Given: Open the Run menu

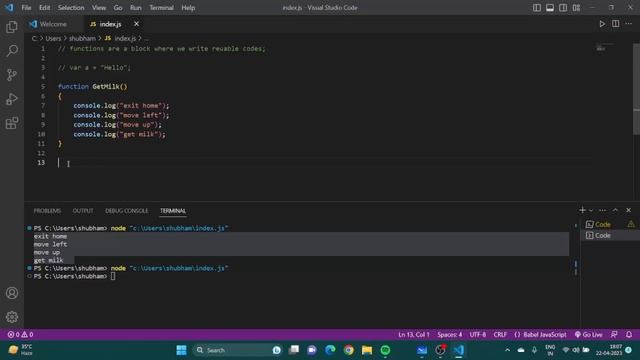Looking at the screenshot, I should coord(136,8).
